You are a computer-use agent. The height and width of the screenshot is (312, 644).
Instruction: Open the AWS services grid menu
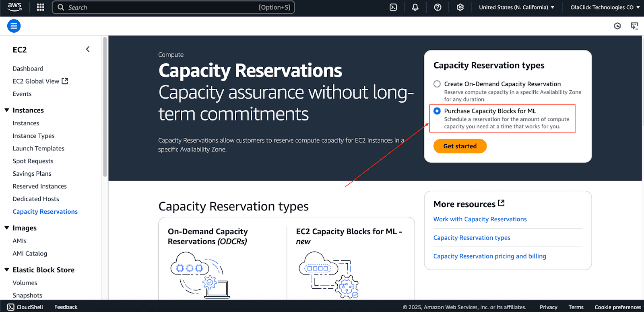click(40, 7)
